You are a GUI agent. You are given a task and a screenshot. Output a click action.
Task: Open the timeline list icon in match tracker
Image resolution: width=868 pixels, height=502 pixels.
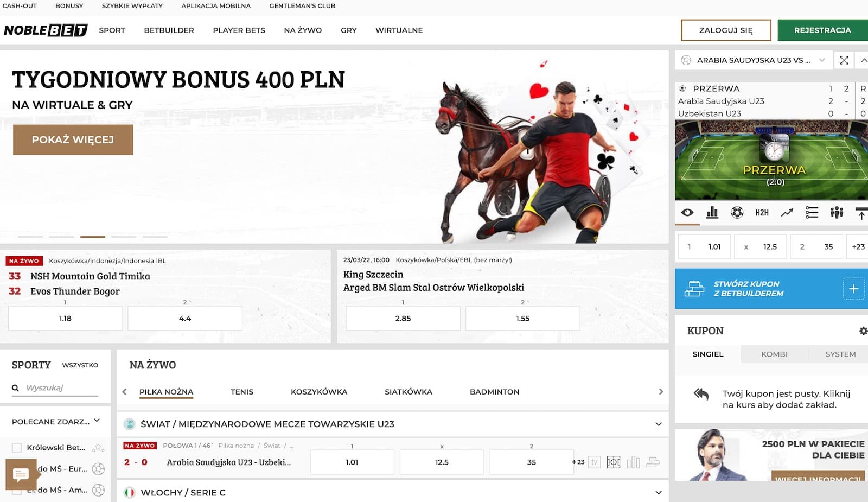click(x=812, y=213)
